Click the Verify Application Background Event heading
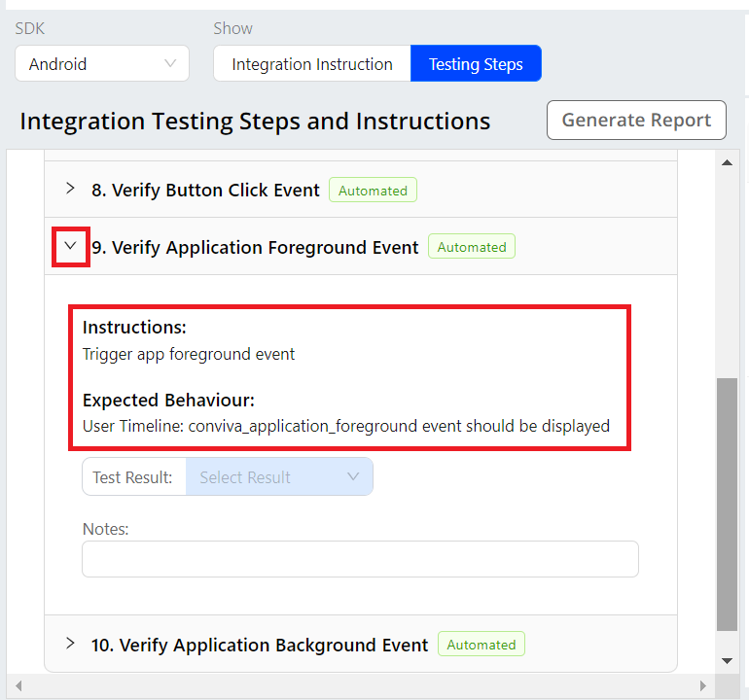This screenshot has width=749, height=700. click(260, 646)
